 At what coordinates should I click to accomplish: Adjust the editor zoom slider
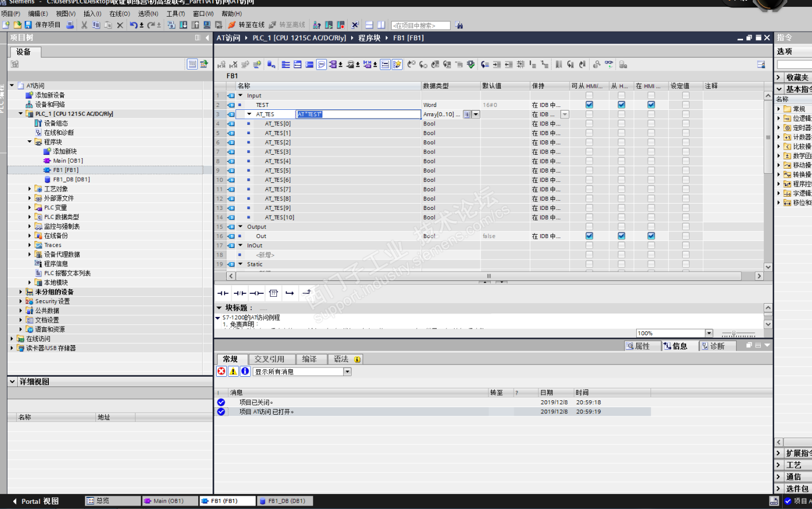734,334
